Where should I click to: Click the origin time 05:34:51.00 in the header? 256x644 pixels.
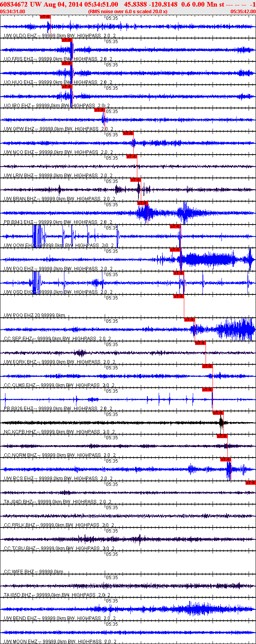(101, 4)
